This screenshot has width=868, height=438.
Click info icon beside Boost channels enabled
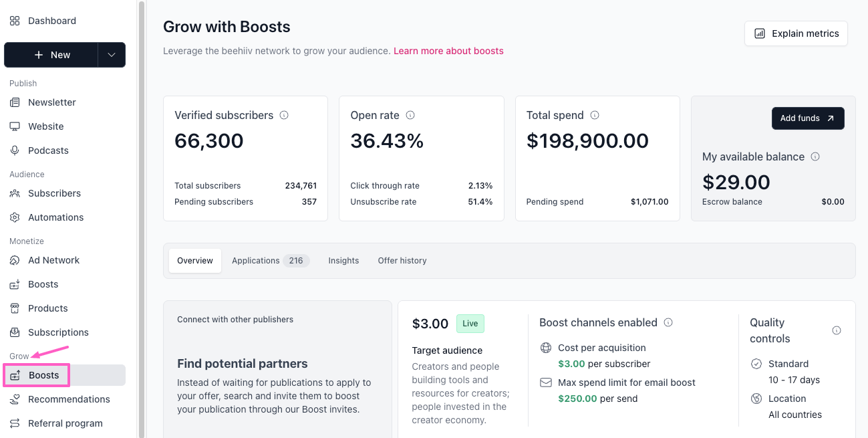(x=668, y=322)
